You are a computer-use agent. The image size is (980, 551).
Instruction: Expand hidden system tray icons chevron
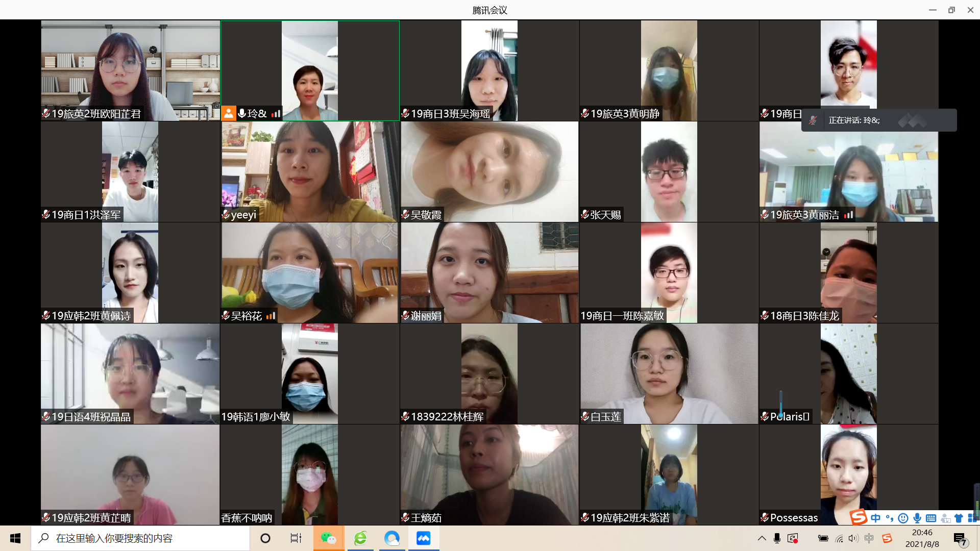click(762, 538)
